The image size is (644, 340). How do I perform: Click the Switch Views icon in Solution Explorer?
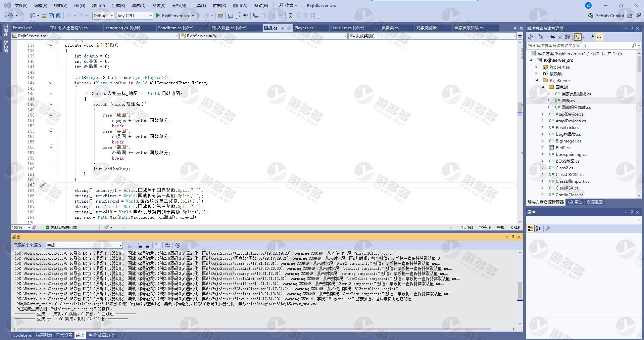coord(531,37)
